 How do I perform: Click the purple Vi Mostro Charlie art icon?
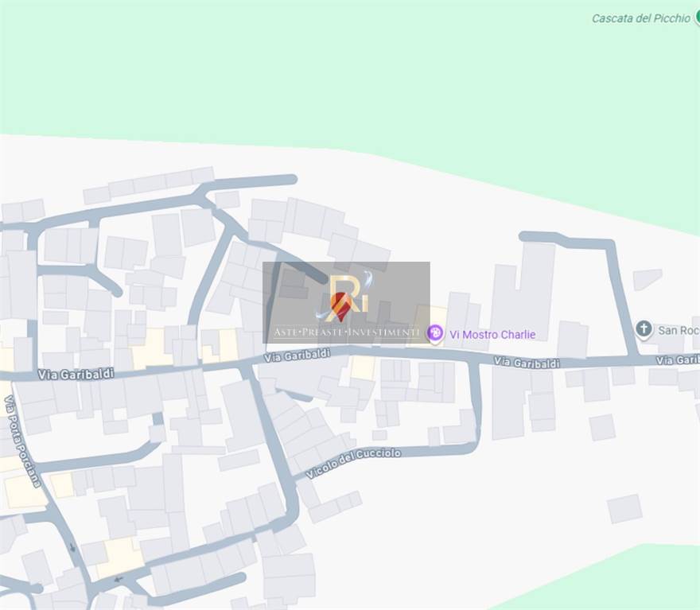tap(435, 333)
